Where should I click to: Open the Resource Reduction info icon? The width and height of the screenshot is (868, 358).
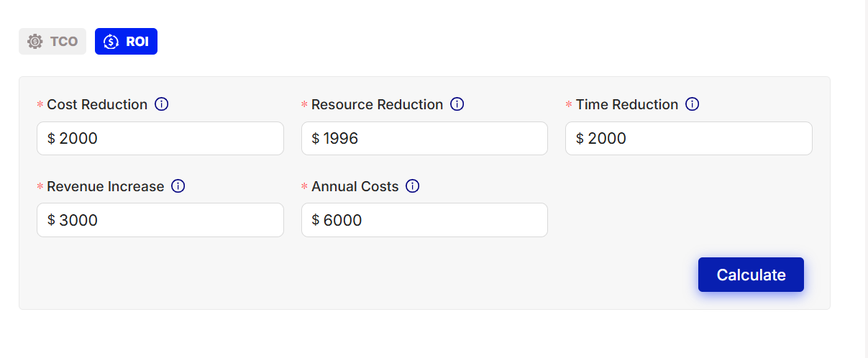457,104
